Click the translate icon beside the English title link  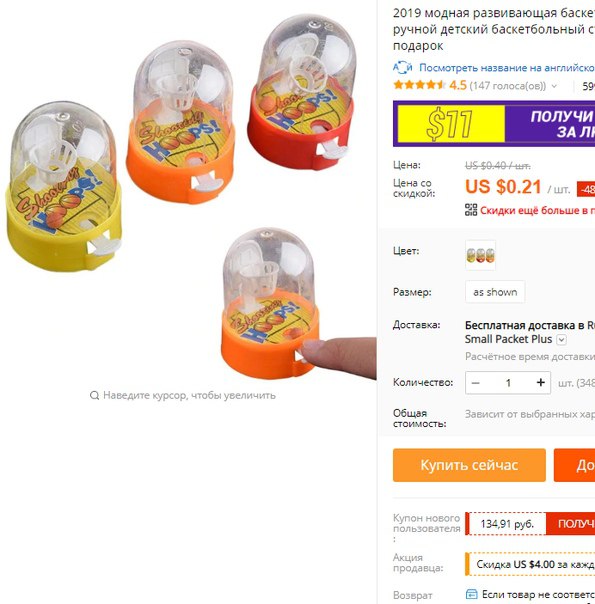402,67
